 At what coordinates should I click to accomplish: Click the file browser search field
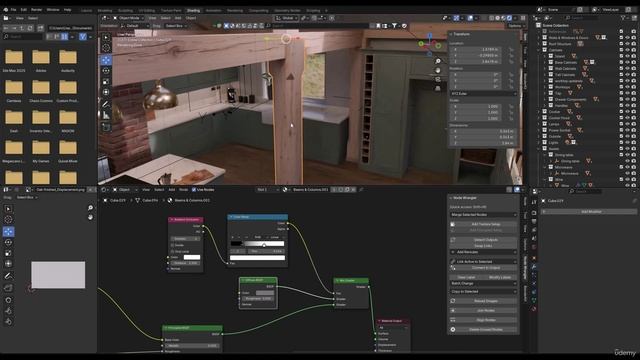pyautogui.click(x=23, y=37)
